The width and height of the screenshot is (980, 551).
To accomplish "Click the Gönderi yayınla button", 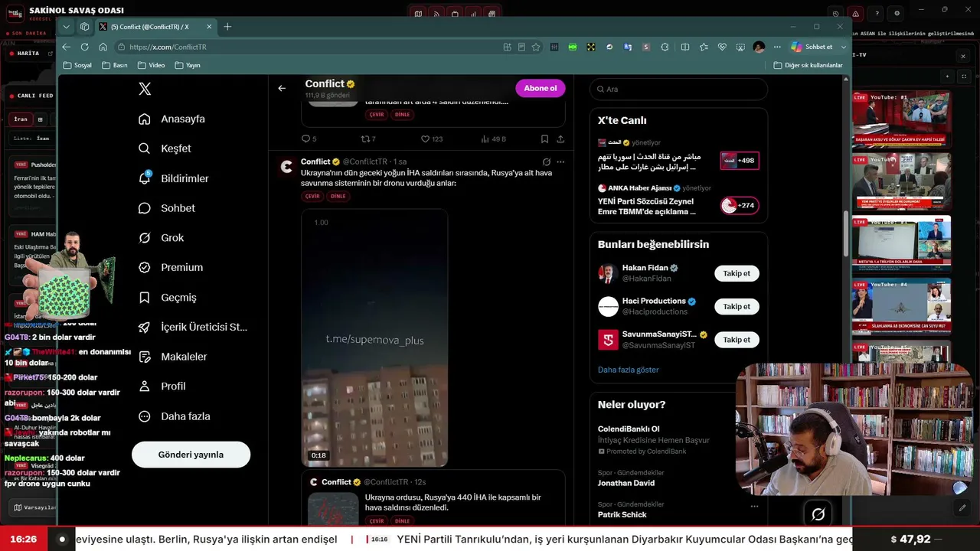I will pyautogui.click(x=191, y=455).
